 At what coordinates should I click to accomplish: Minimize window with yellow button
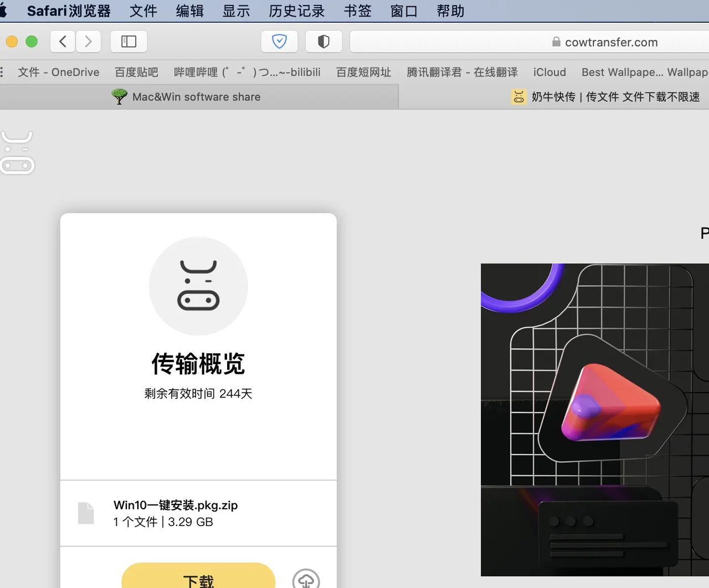12,42
